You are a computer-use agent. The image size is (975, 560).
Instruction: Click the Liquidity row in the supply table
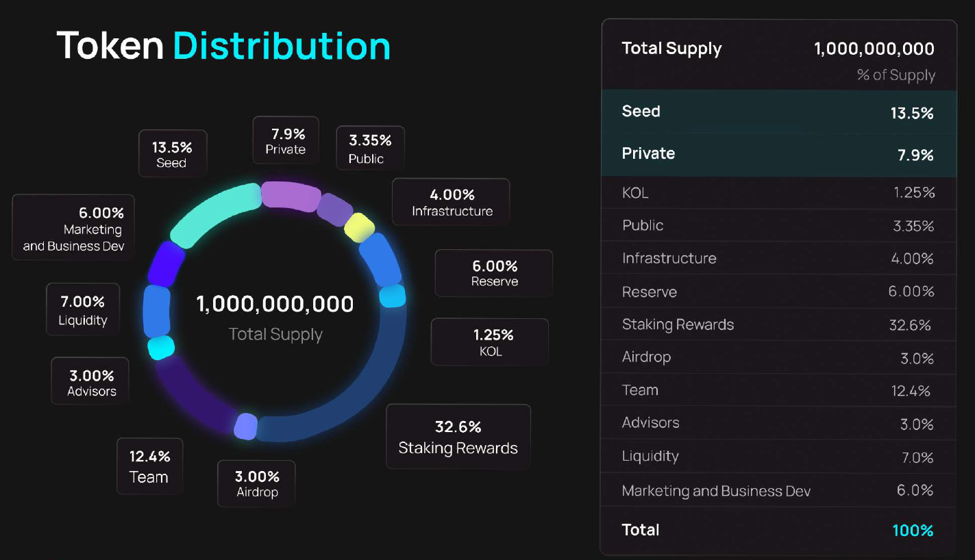click(x=778, y=457)
